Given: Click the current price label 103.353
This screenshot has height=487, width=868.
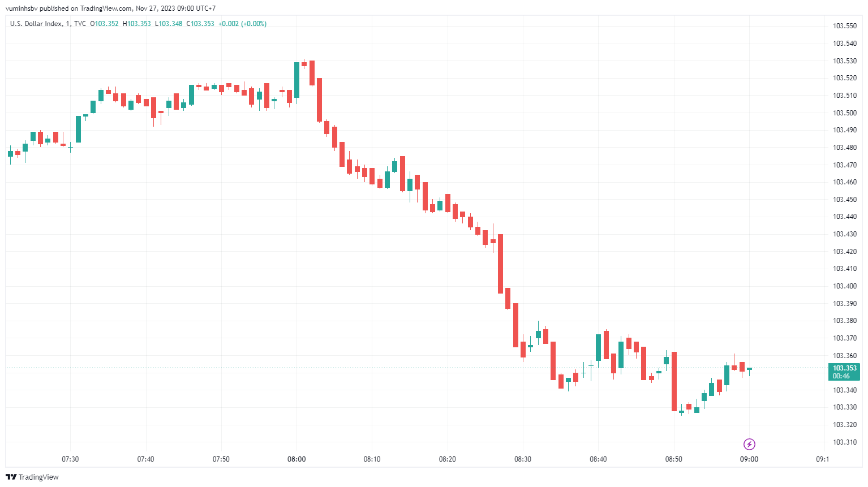Looking at the screenshot, I should click(844, 368).
